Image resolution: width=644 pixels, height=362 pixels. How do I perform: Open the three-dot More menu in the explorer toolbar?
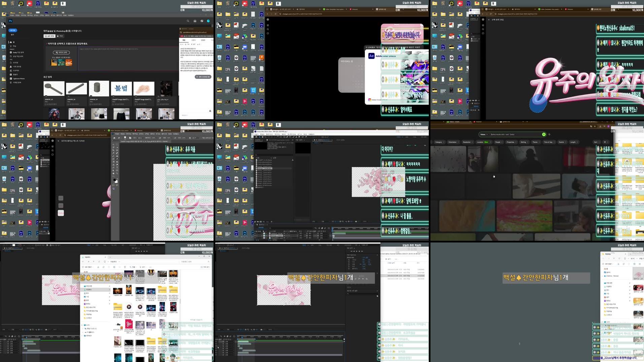click(151, 267)
